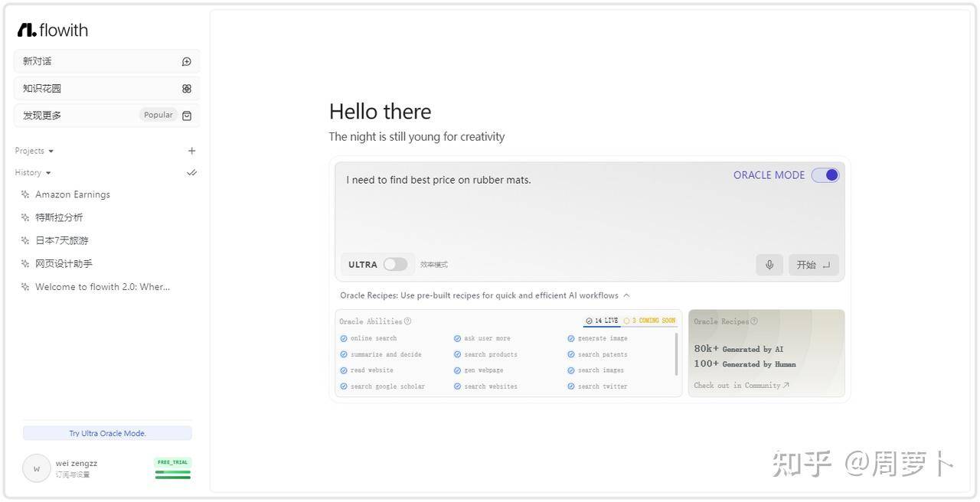Click the microphone voice input button
Viewport: 980px width, 502px height.
[769, 265]
